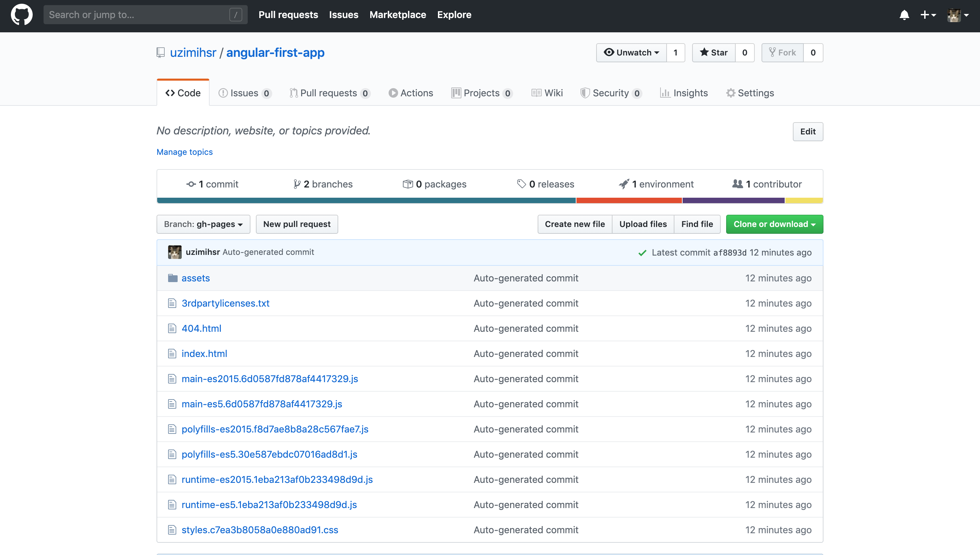Switch to the Projects tab

482,93
